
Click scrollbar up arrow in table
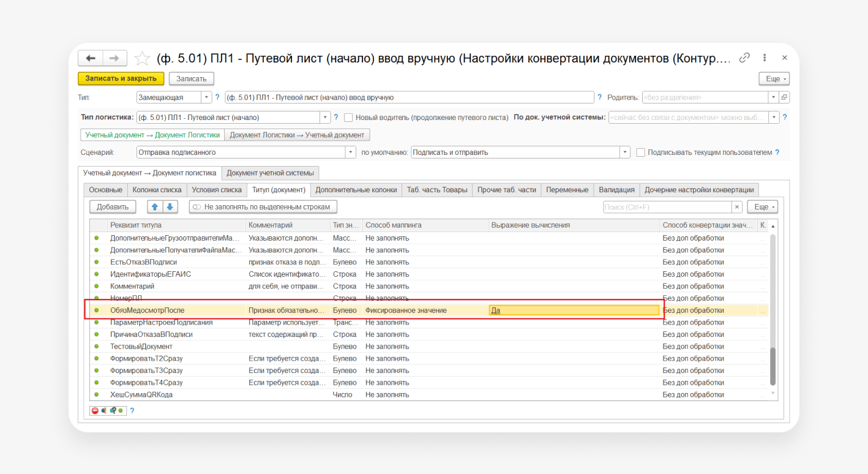pos(773,226)
